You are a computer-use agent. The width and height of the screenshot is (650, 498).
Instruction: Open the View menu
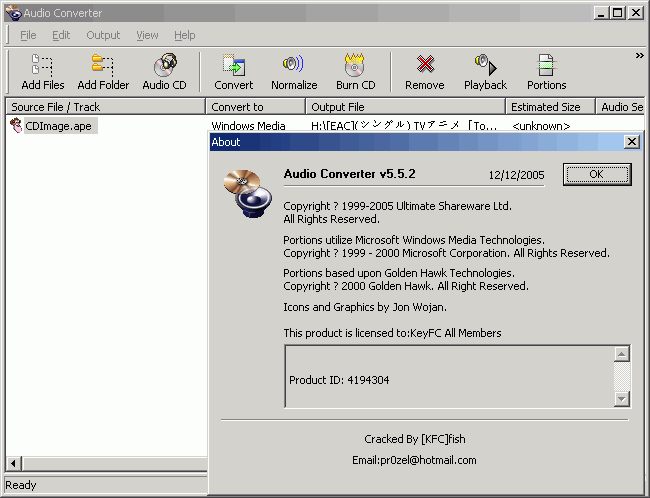pos(147,35)
